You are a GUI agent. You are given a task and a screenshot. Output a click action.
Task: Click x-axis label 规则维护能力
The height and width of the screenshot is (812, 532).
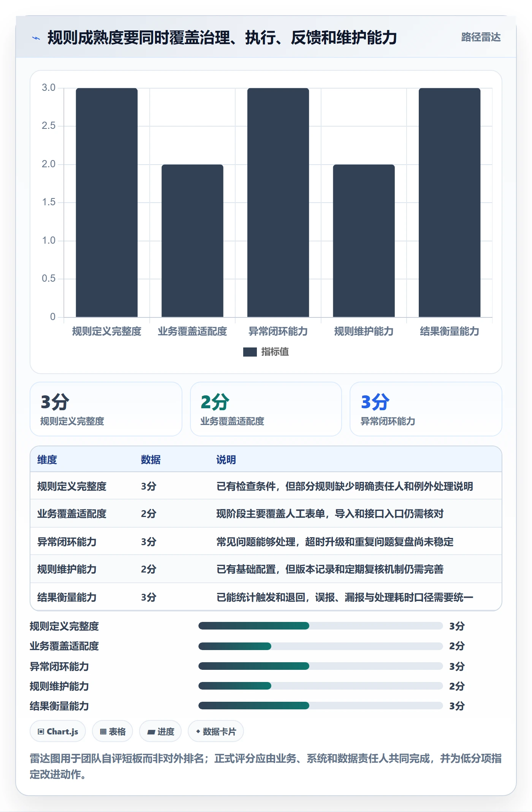[364, 331]
